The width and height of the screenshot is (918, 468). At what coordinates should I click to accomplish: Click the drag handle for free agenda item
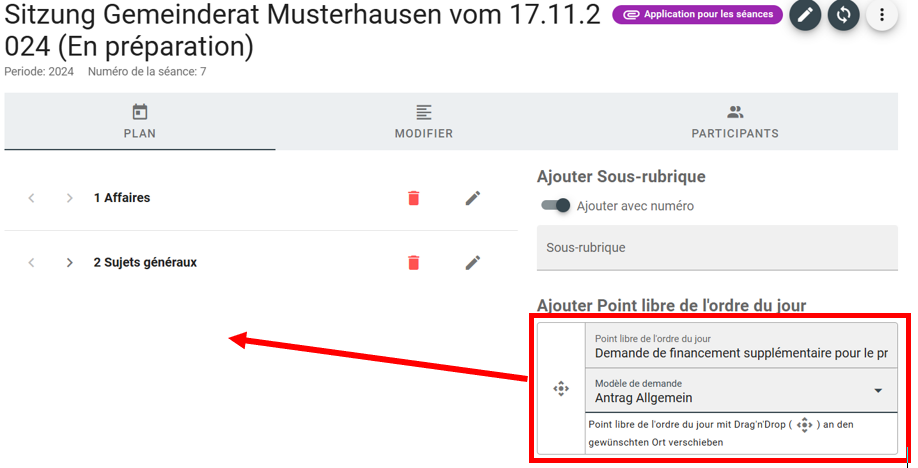coord(561,388)
